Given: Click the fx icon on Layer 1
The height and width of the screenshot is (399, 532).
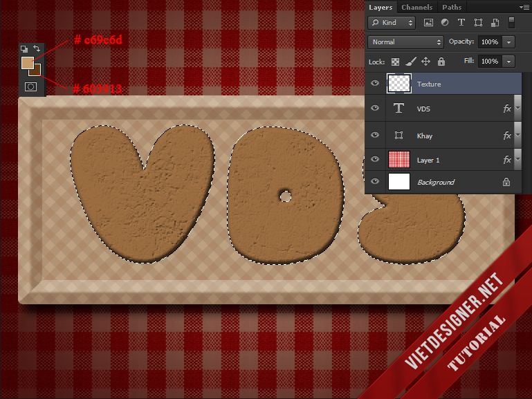Looking at the screenshot, I should pyautogui.click(x=507, y=160).
